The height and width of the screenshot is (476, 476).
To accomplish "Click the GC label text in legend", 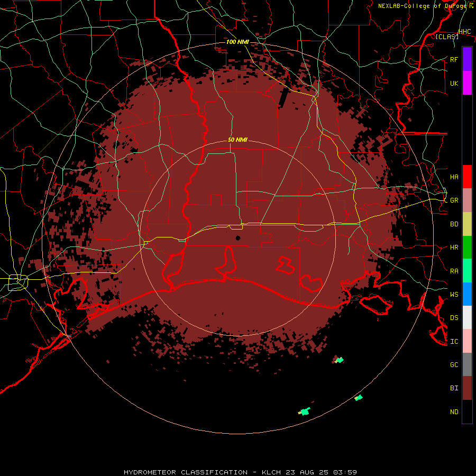I will click(454, 365).
